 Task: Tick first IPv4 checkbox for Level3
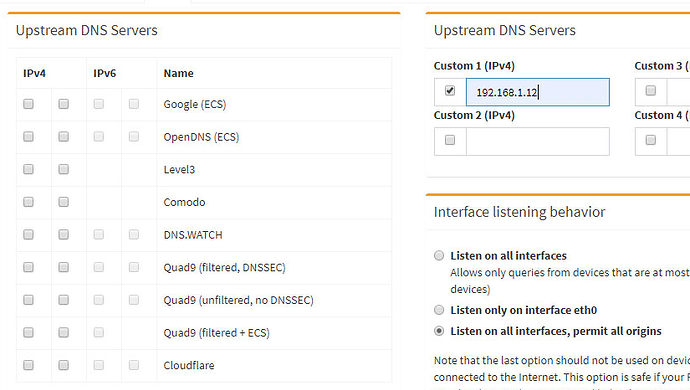tap(29, 169)
